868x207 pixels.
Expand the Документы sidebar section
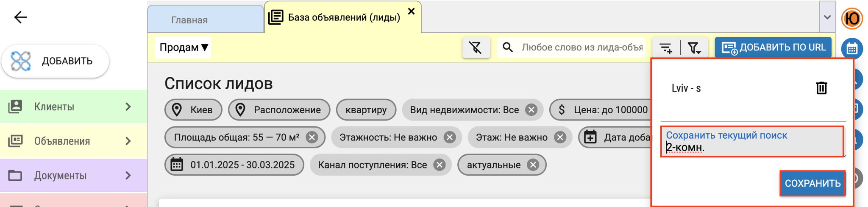tap(74, 175)
